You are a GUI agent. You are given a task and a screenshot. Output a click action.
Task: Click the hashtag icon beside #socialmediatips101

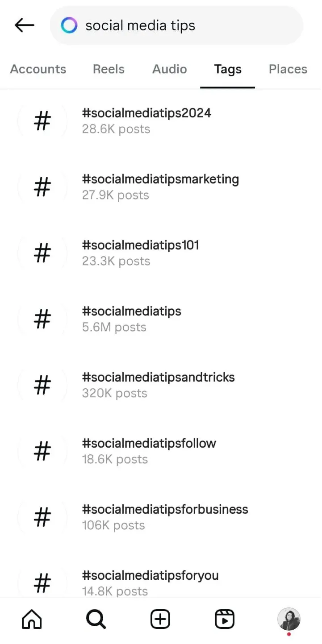(42, 253)
